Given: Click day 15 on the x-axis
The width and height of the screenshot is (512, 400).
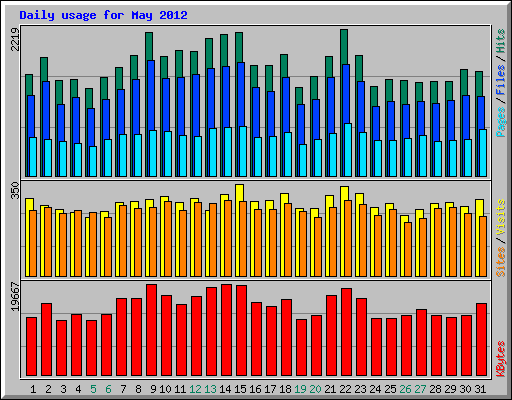Looking at the screenshot, I should [240, 389].
